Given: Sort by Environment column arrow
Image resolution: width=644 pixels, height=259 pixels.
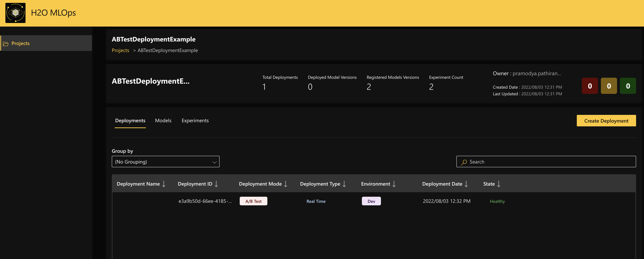Looking at the screenshot, I should (x=394, y=184).
